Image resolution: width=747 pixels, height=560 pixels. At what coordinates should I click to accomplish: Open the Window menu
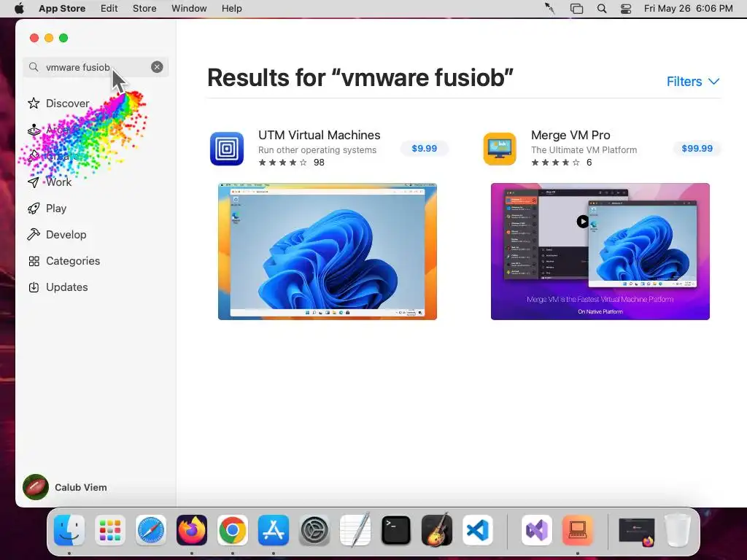189,9
